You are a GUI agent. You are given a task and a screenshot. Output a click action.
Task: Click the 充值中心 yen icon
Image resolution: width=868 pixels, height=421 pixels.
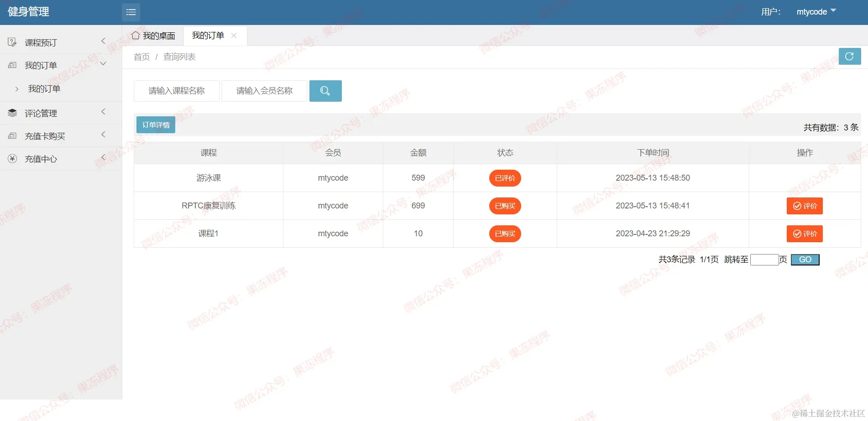[12, 159]
